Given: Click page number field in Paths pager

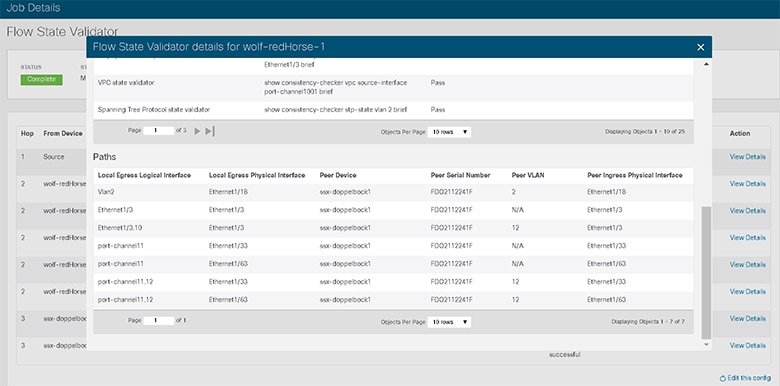Looking at the screenshot, I should [158, 321].
